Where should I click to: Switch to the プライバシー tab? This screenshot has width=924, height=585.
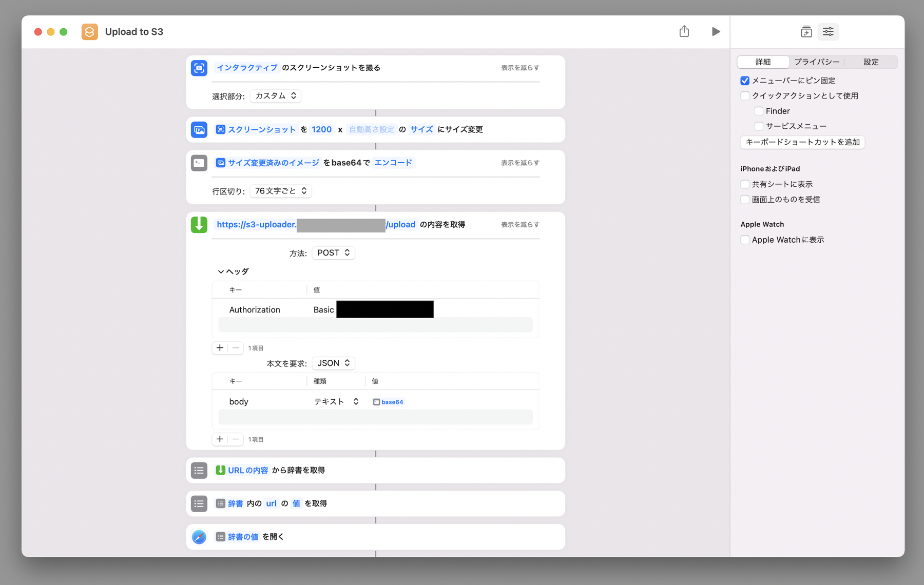[x=817, y=62]
